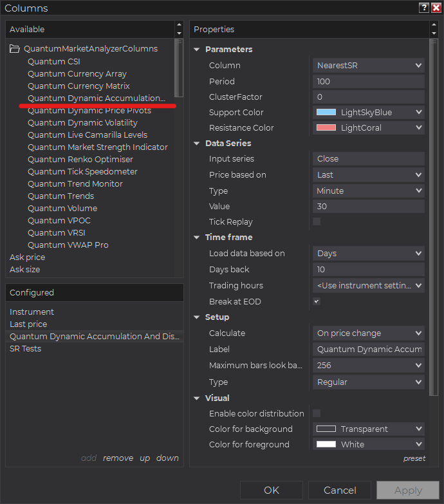
Task: Select Quantum VWAP Pro
Action: coord(68,245)
